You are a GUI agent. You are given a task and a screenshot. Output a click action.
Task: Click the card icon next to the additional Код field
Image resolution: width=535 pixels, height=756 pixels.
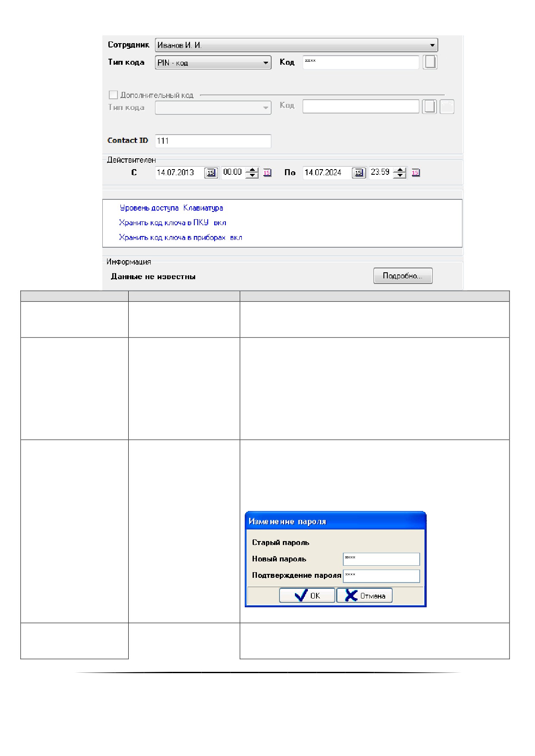429,107
